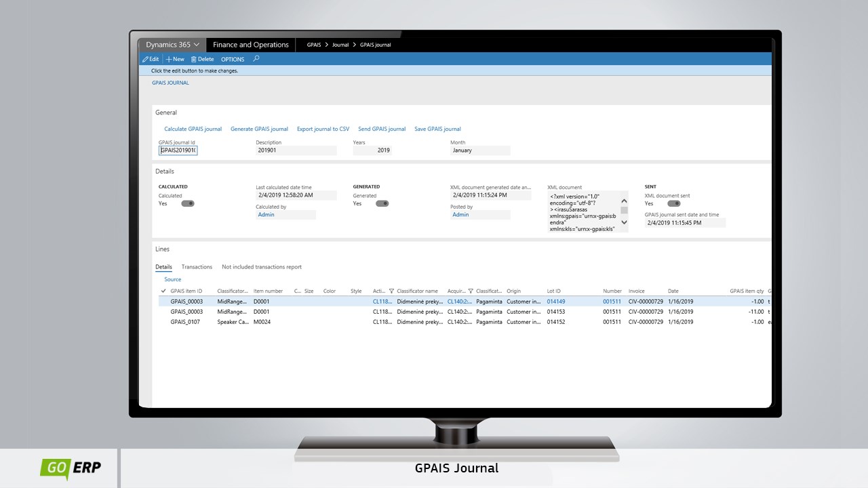The height and width of the screenshot is (488, 868).
Task: Click XML document scrollbar down arrow
Action: coord(624,222)
